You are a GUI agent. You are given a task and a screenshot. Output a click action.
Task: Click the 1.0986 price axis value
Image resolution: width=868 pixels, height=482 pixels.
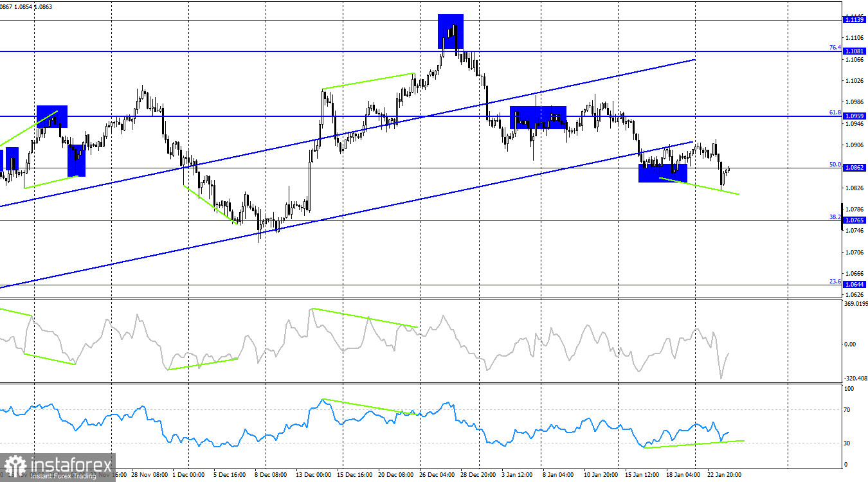pos(854,102)
